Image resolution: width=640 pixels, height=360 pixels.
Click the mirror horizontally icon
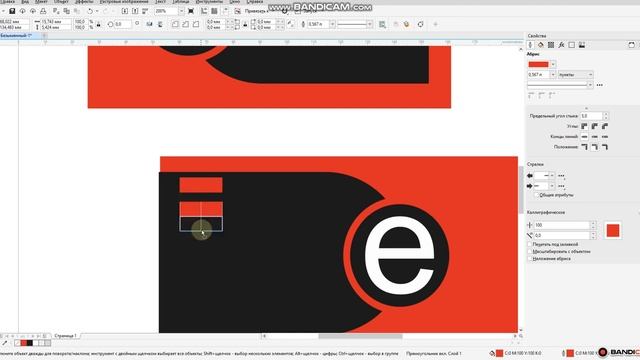pyautogui.click(x=149, y=24)
